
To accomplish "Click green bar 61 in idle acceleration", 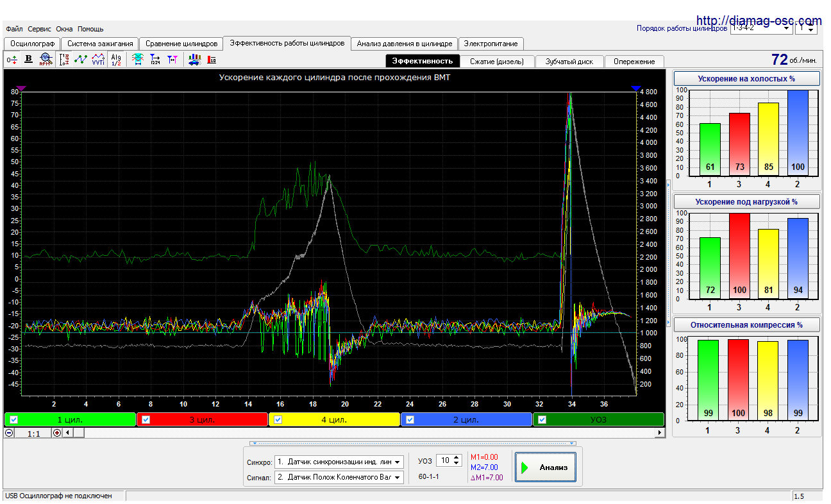I will pos(710,149).
